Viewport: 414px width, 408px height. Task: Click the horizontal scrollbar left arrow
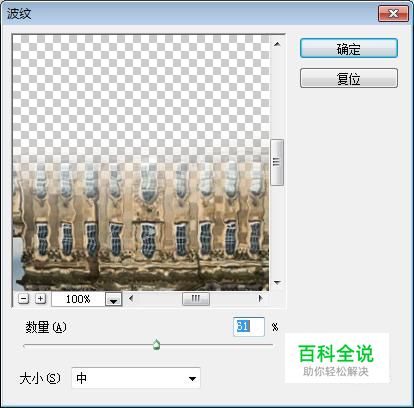(131, 298)
